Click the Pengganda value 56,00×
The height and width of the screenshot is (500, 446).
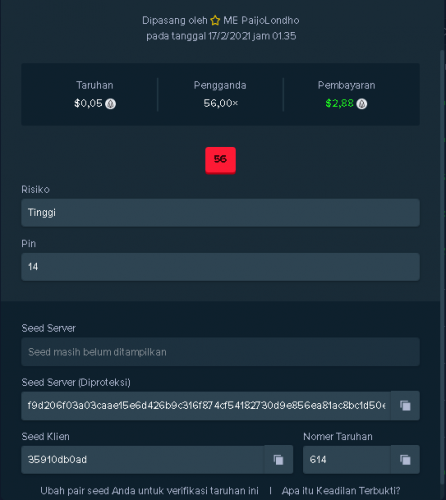point(221,103)
